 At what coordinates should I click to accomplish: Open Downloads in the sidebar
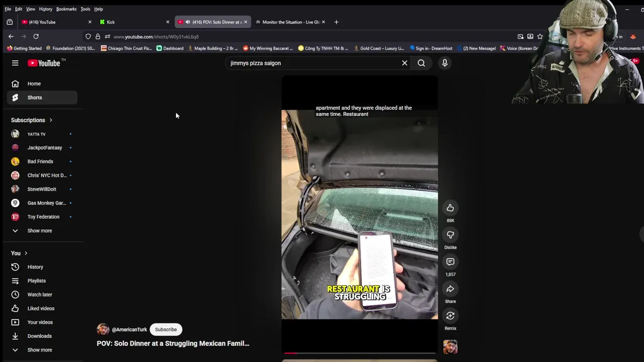tap(42, 336)
